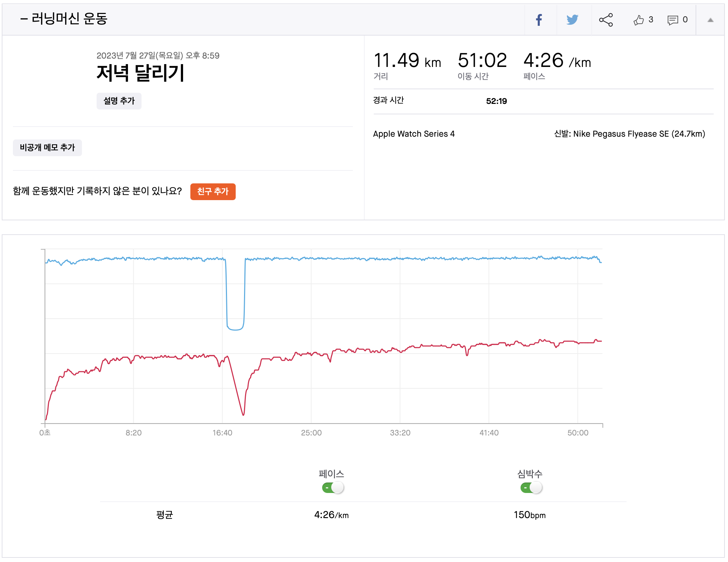Collapse panel with the up-arrow triangle
Image resolution: width=728 pixels, height=562 pixels.
(710, 20)
